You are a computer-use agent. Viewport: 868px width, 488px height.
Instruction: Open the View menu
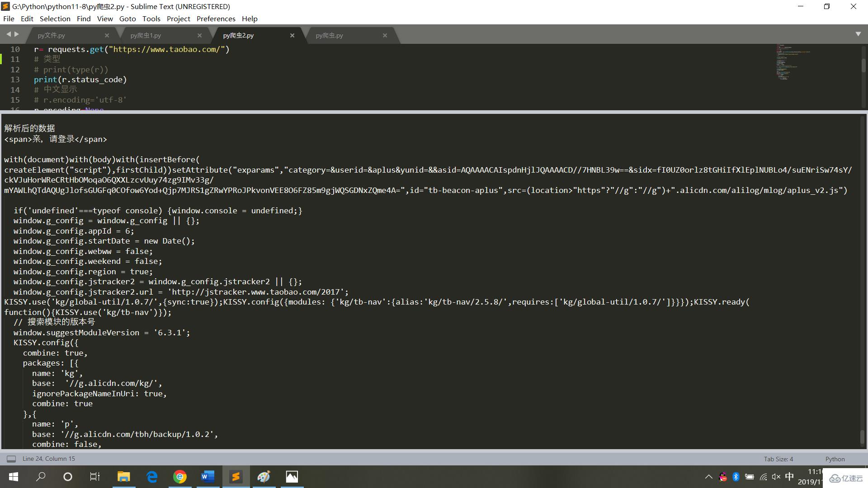pyautogui.click(x=105, y=19)
